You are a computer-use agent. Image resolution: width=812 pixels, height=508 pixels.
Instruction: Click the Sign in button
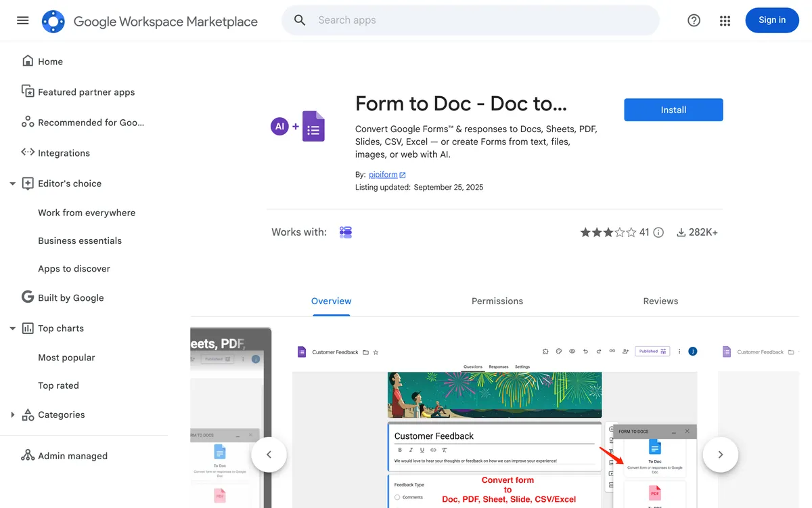772,20
